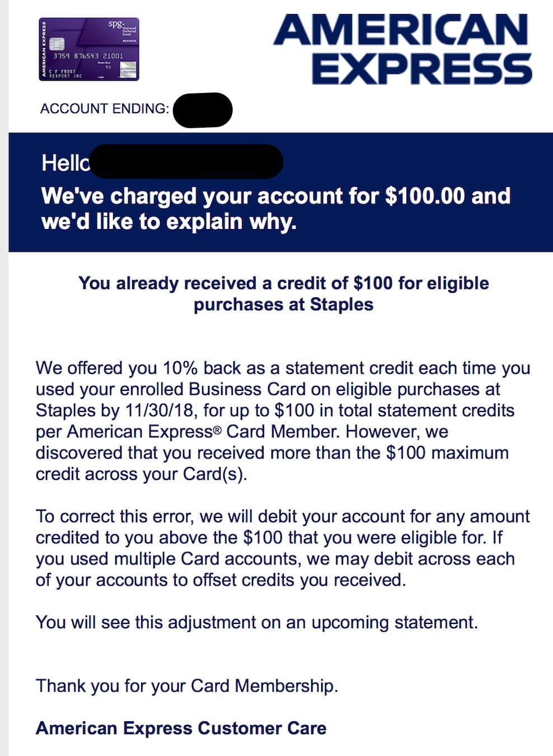The image size is (553, 756).
Task: Click the registered trademark symbol after Express
Action: pos(219,431)
